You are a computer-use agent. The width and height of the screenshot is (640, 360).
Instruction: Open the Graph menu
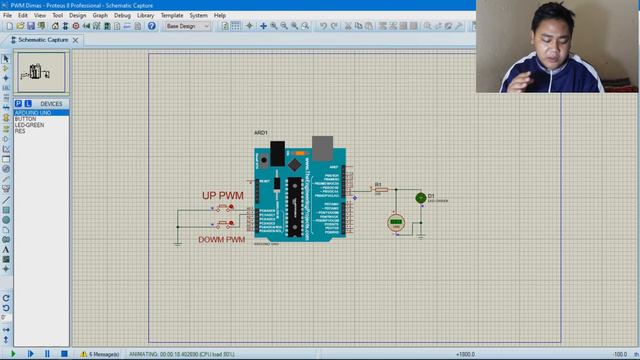pos(100,16)
